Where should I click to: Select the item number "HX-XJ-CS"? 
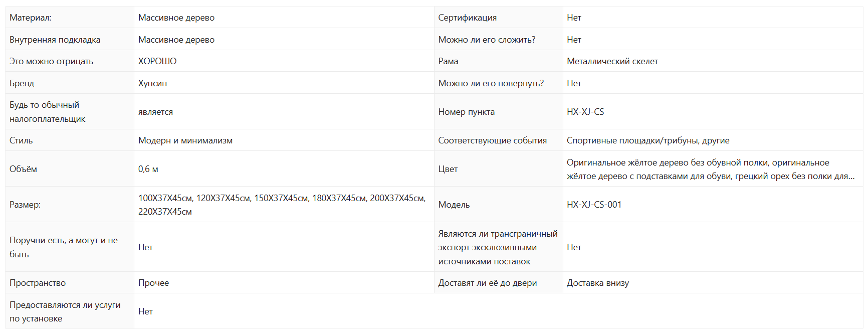coord(585,112)
